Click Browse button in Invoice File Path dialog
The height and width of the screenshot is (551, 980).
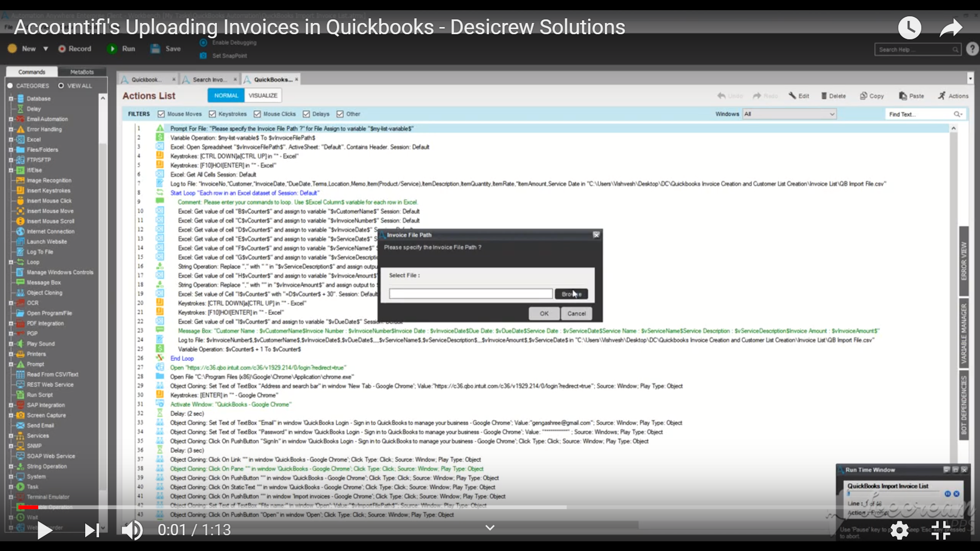571,294
